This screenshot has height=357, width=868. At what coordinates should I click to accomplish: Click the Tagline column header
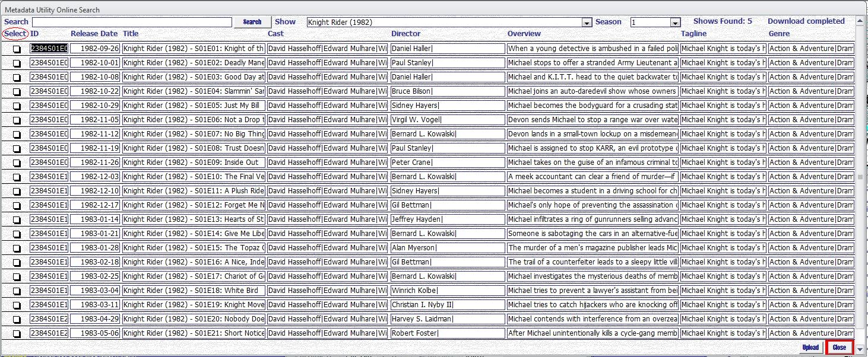coord(693,34)
